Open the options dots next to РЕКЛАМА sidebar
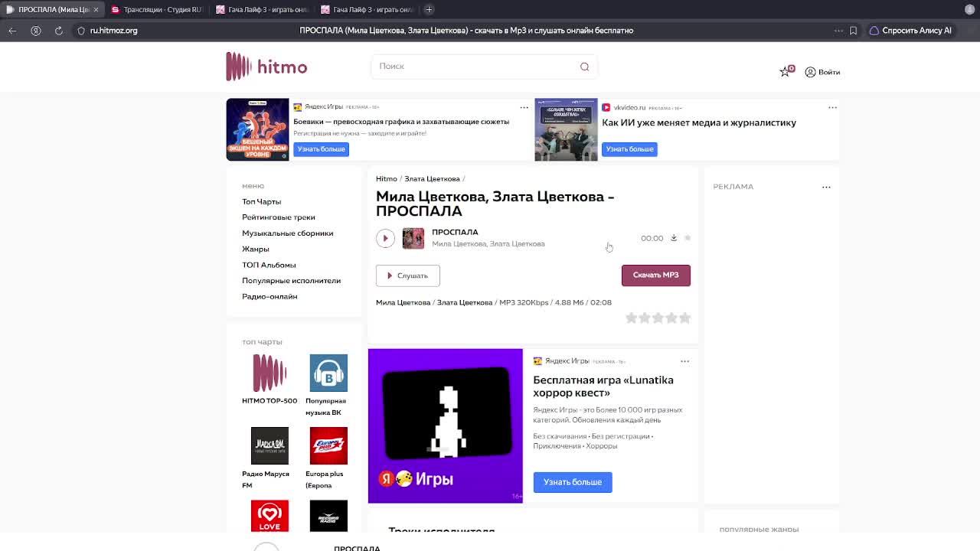This screenshot has width=980, height=551. [x=826, y=187]
